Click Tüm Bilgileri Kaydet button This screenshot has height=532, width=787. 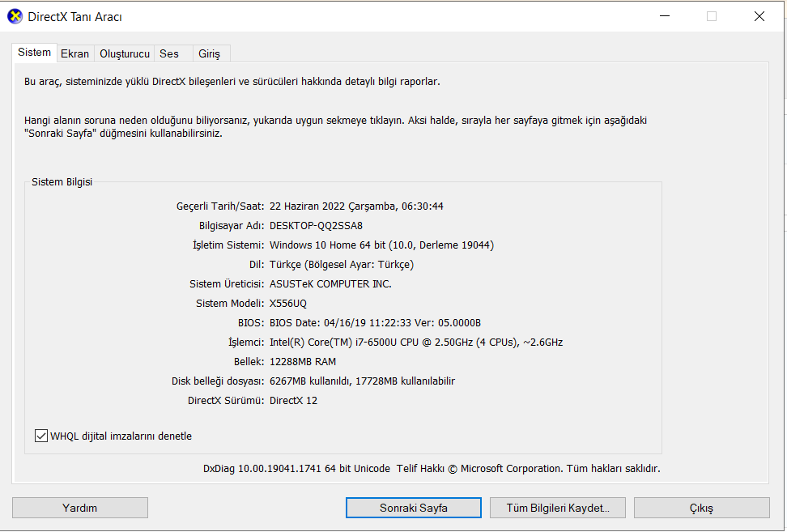tap(558, 508)
